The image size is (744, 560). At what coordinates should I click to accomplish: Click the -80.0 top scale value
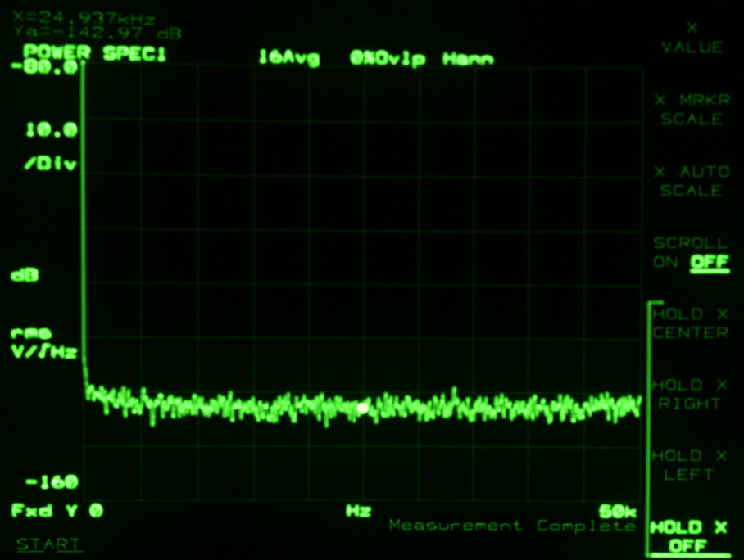coord(44,67)
